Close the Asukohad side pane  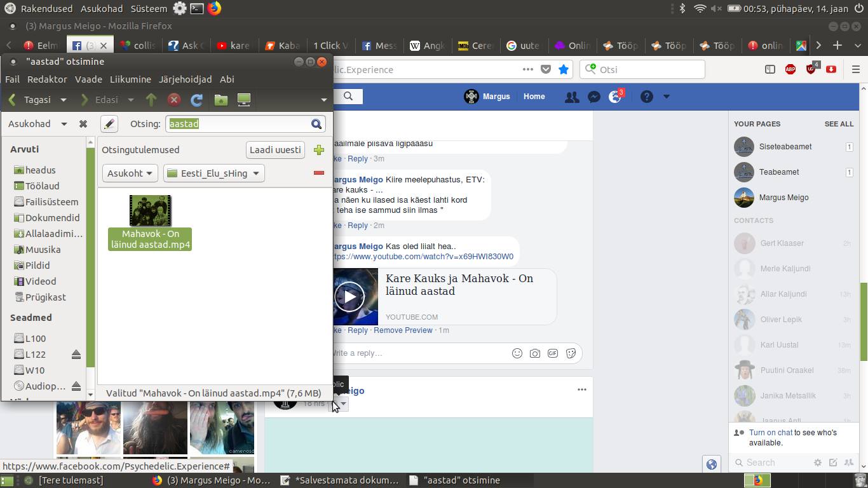click(x=83, y=124)
